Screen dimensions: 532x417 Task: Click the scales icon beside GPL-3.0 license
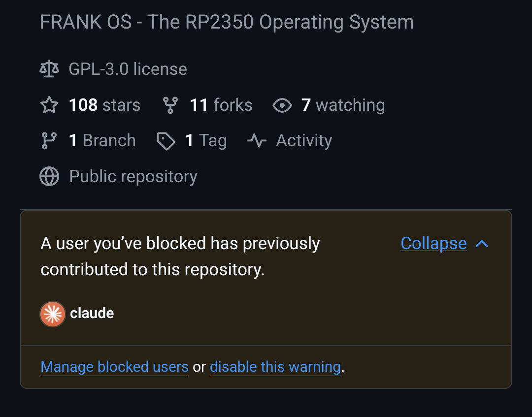pyautogui.click(x=49, y=69)
